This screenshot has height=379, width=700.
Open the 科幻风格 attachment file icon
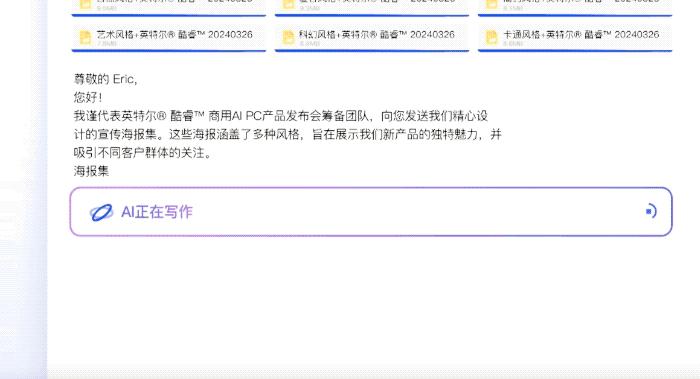coord(288,37)
